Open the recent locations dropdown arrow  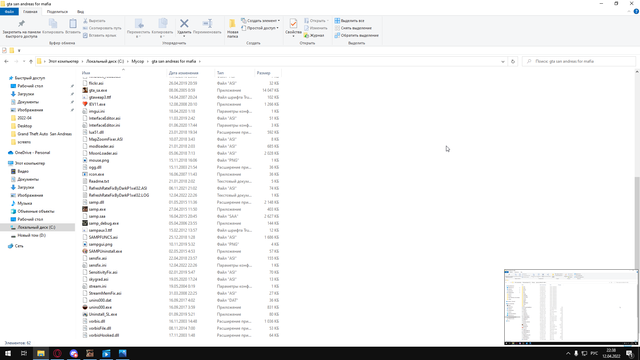click(24, 61)
